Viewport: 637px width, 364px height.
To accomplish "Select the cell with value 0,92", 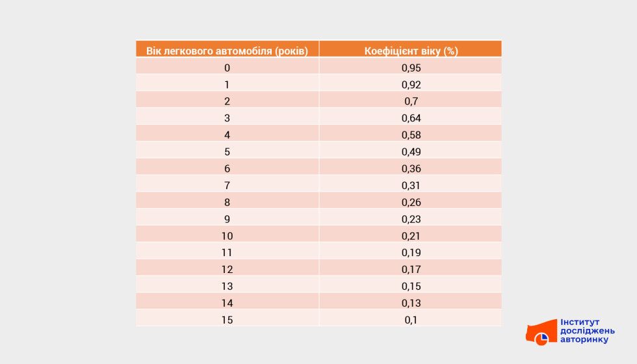I will [411, 84].
